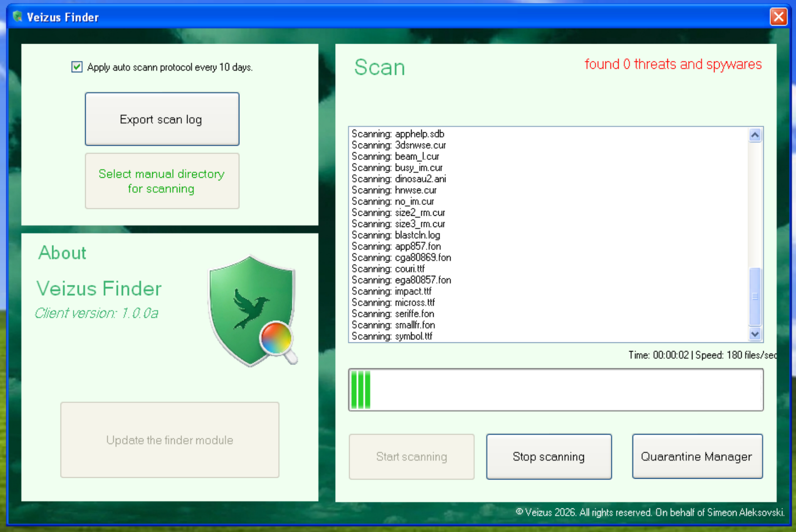Click the green scan progress bar

click(x=556, y=390)
